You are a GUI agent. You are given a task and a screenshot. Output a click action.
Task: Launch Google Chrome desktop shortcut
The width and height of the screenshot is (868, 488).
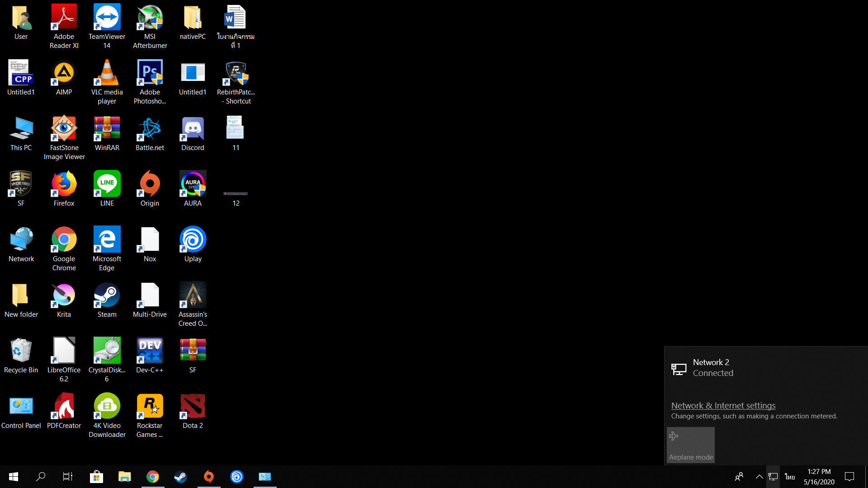pyautogui.click(x=64, y=249)
